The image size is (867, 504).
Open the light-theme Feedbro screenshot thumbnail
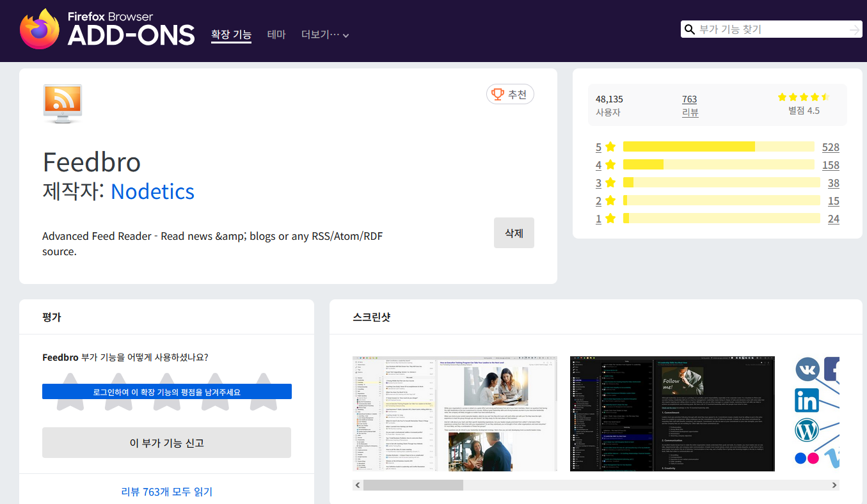(x=455, y=414)
